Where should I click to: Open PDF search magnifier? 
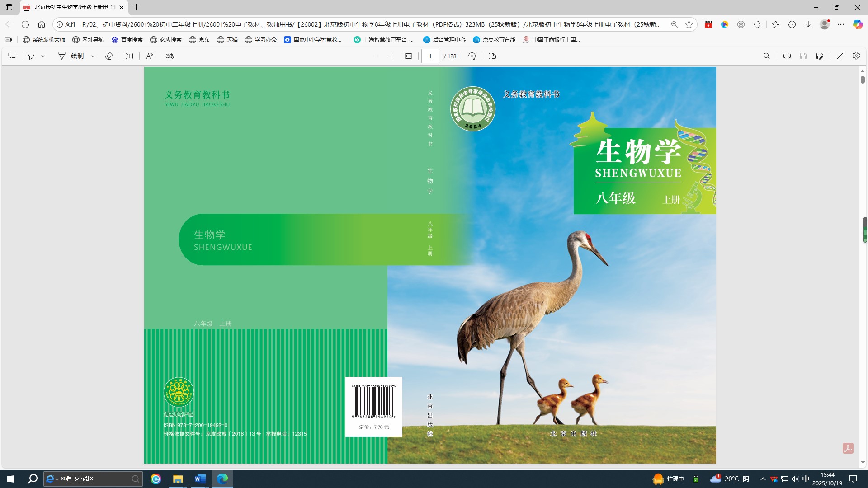pos(766,56)
